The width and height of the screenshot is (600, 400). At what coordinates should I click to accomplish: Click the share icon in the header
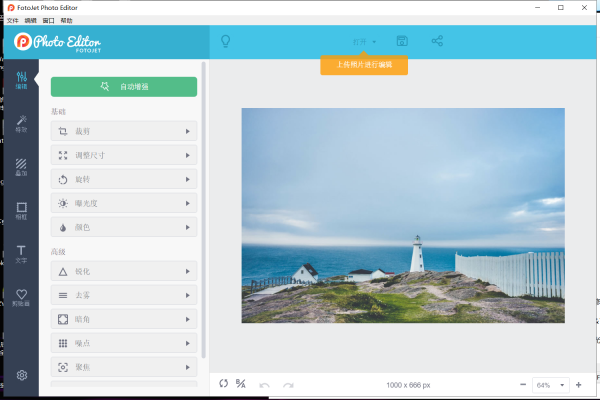tap(437, 41)
